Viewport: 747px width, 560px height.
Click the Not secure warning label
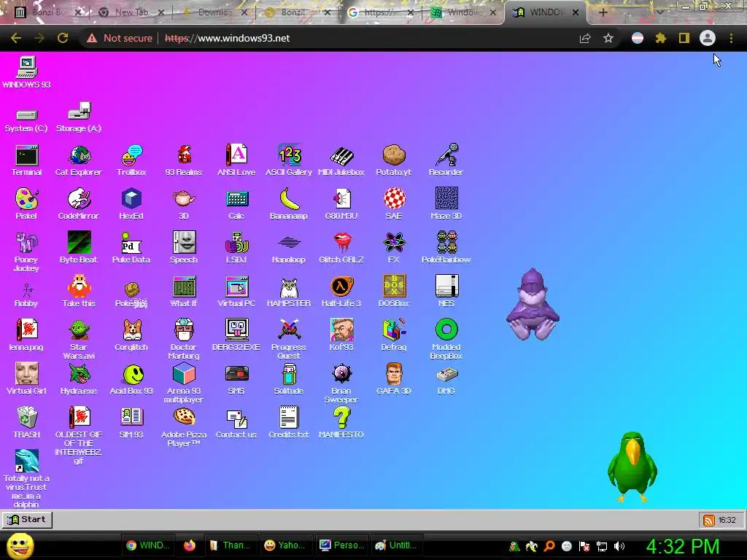pos(120,38)
